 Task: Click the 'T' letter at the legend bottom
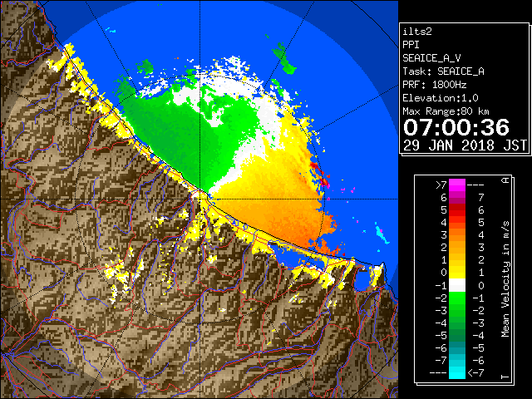[505, 377]
